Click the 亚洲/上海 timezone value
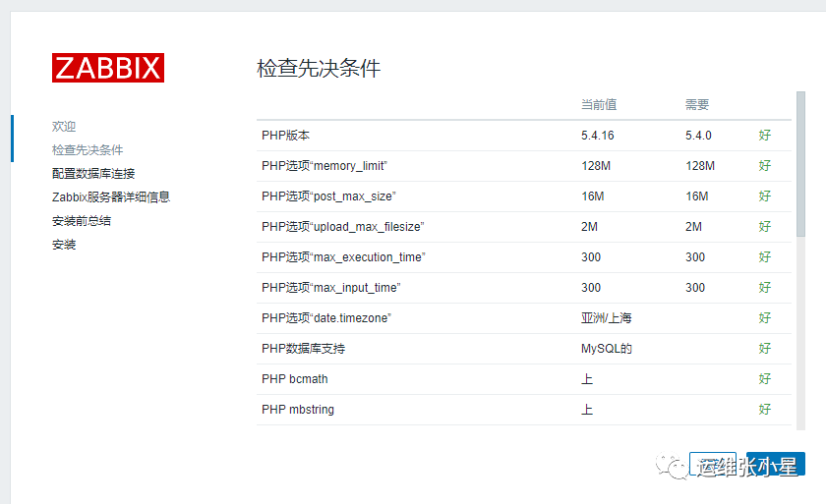 point(607,318)
